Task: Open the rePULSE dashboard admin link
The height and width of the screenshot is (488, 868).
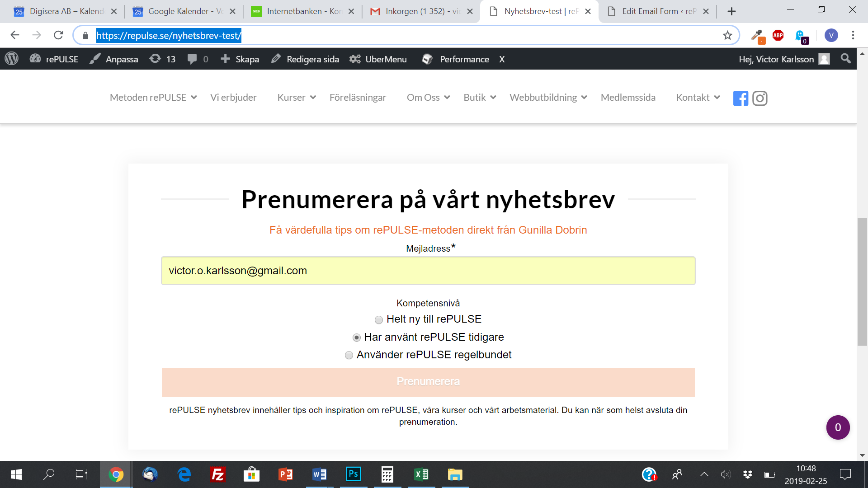Action: (x=54, y=59)
